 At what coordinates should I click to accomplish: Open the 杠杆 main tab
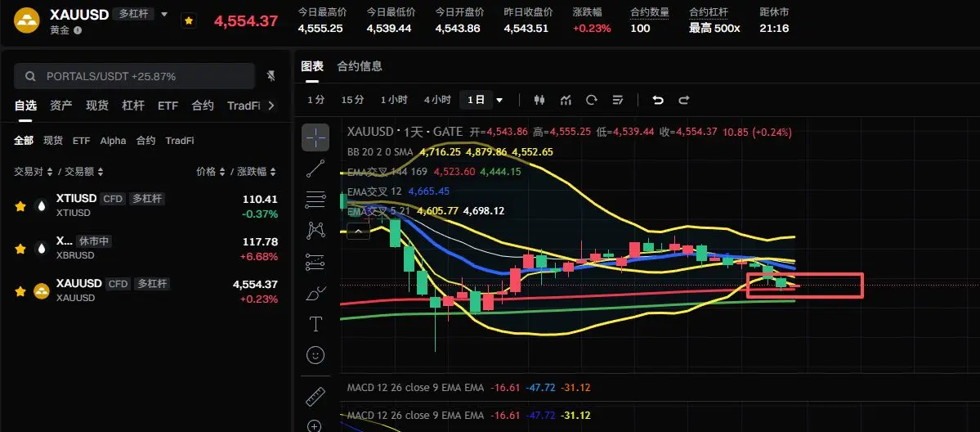pyautogui.click(x=133, y=106)
